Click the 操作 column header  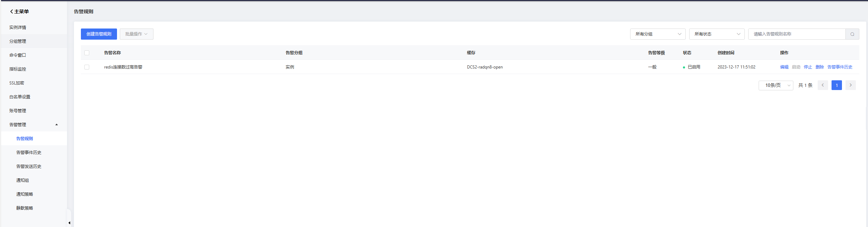[x=784, y=53]
